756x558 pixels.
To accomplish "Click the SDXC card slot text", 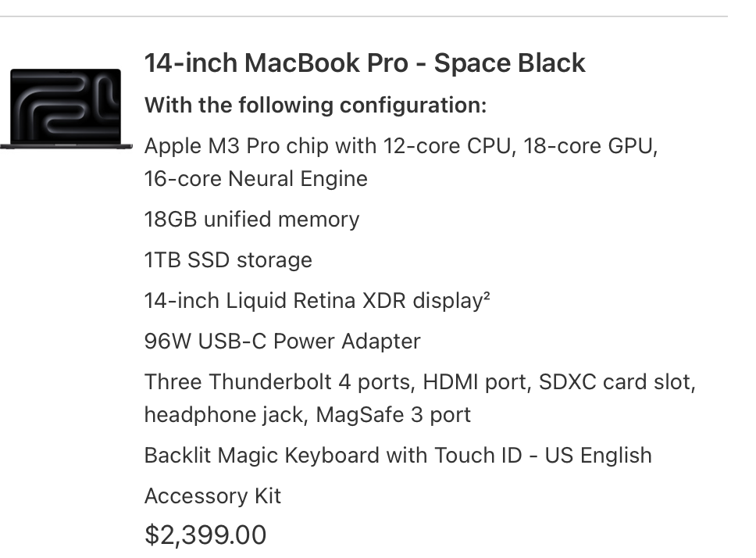I will tap(617, 382).
